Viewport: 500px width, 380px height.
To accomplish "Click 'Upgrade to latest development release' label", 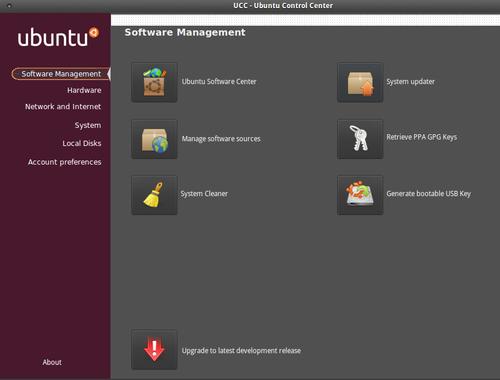I will [x=241, y=351].
